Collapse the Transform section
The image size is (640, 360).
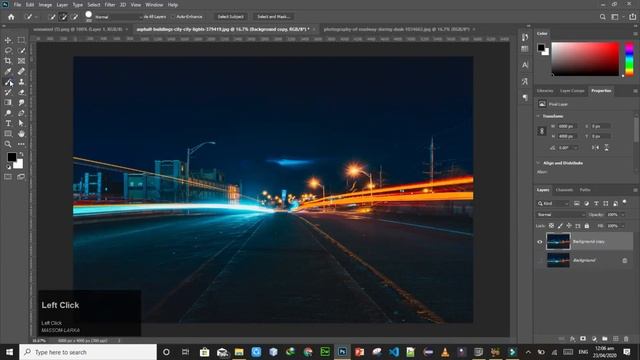538,116
